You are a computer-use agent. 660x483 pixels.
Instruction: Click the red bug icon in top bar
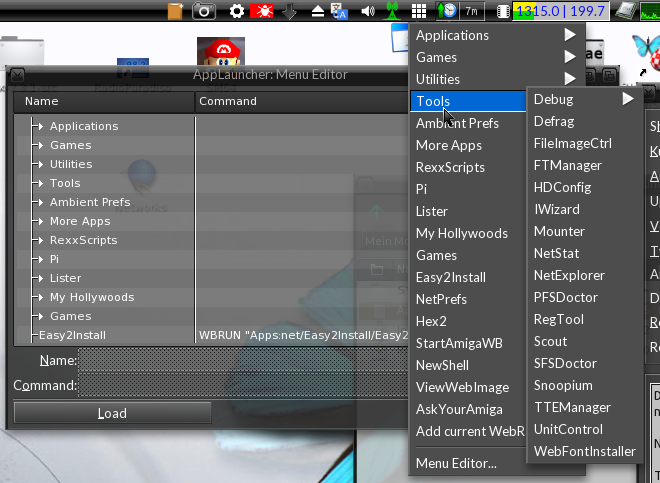(264, 11)
